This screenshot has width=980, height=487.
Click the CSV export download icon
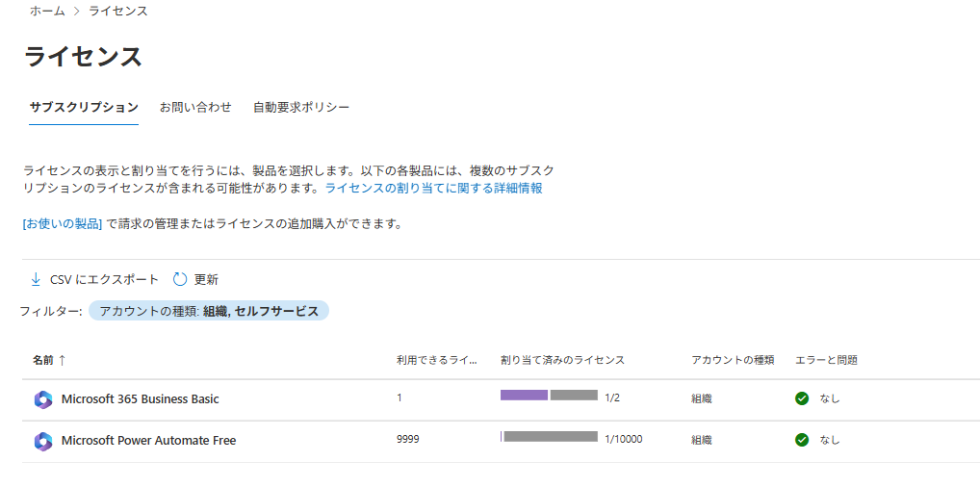[x=36, y=279]
